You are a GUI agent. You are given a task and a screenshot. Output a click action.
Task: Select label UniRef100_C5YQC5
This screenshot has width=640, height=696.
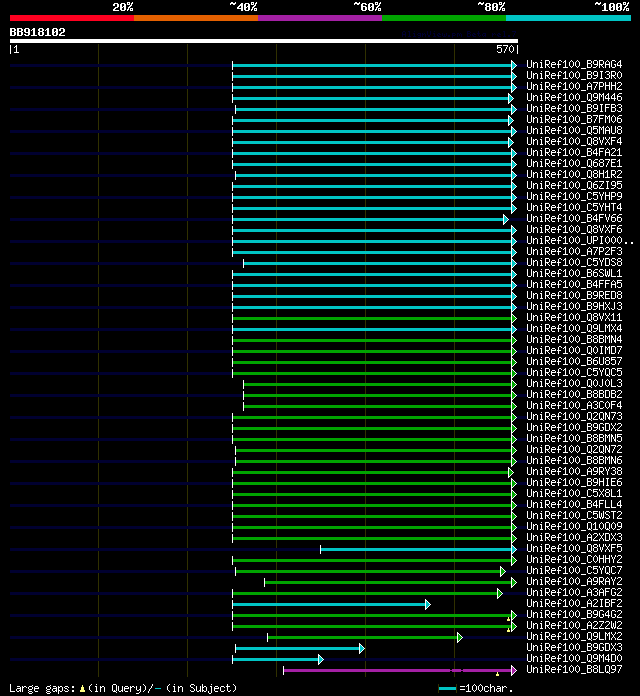574,373
